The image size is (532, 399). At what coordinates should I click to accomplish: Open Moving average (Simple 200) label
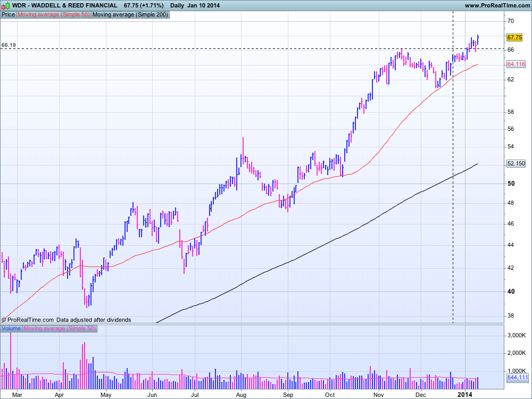[130, 15]
